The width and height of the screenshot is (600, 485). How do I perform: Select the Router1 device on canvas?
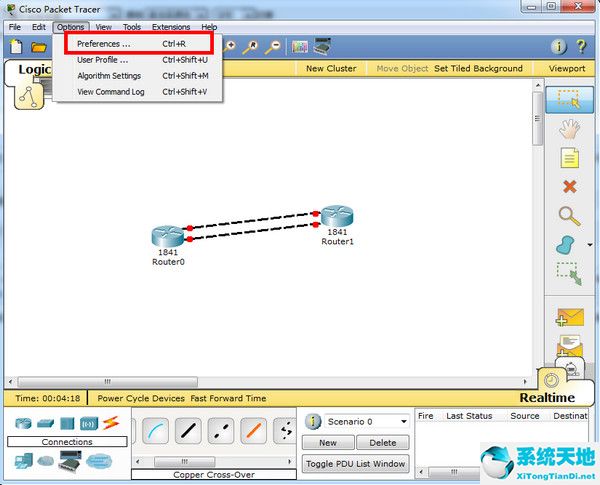click(x=337, y=216)
